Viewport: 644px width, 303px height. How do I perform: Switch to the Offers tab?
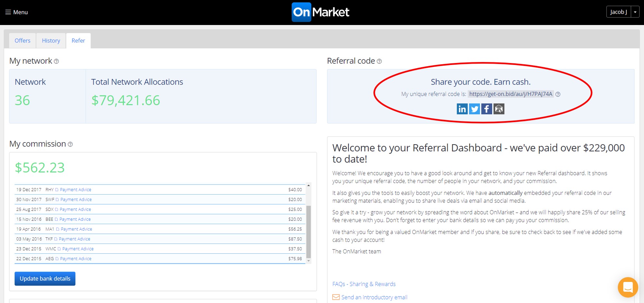tap(22, 41)
